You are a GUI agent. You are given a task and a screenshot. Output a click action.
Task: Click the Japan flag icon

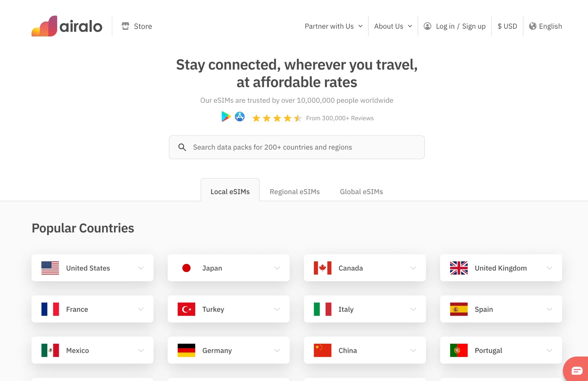[186, 268]
